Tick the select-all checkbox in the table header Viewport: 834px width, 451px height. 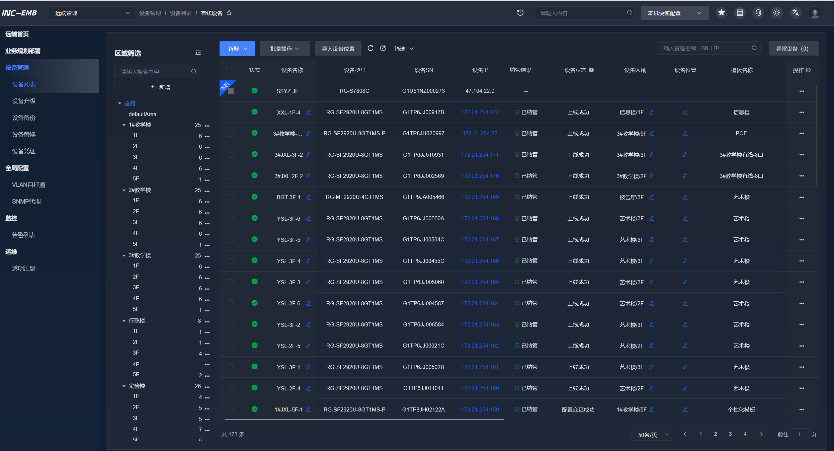coord(229,70)
